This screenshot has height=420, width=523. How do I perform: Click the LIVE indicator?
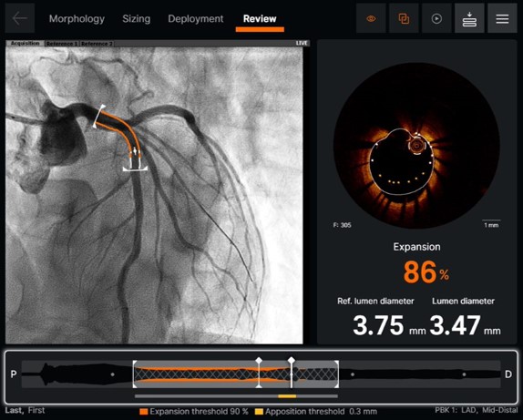click(x=302, y=44)
